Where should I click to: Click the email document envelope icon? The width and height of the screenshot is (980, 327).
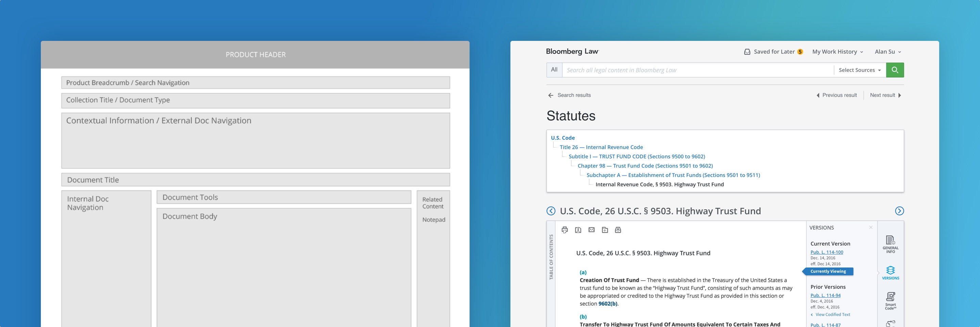591,230
